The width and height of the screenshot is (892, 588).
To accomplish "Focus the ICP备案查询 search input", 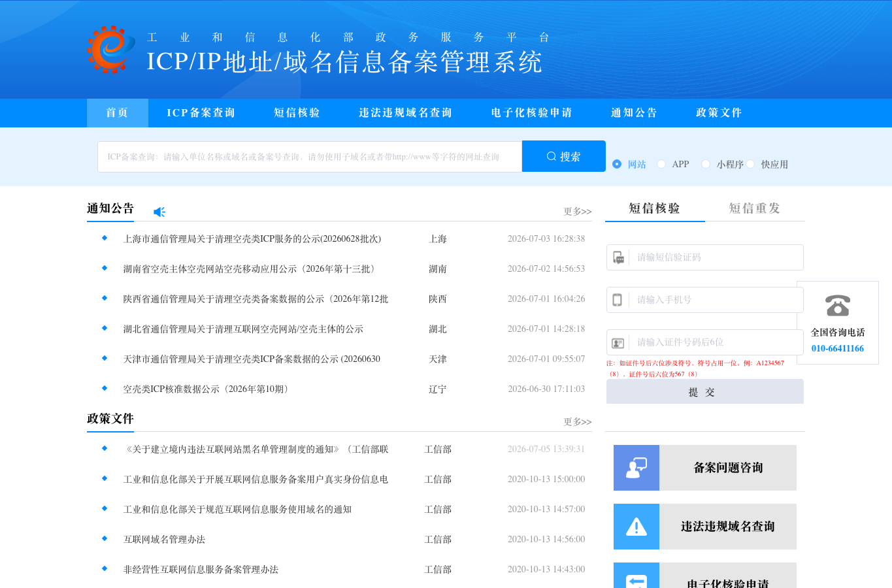I will click(310, 157).
